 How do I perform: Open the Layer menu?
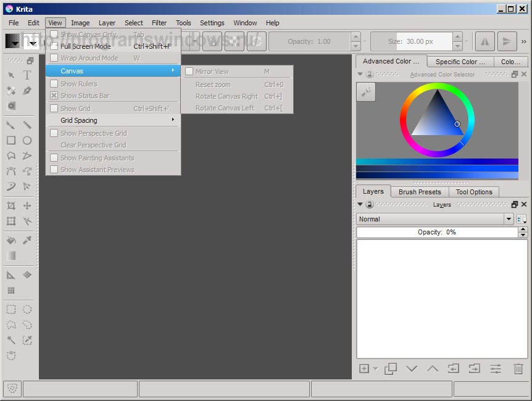[107, 23]
